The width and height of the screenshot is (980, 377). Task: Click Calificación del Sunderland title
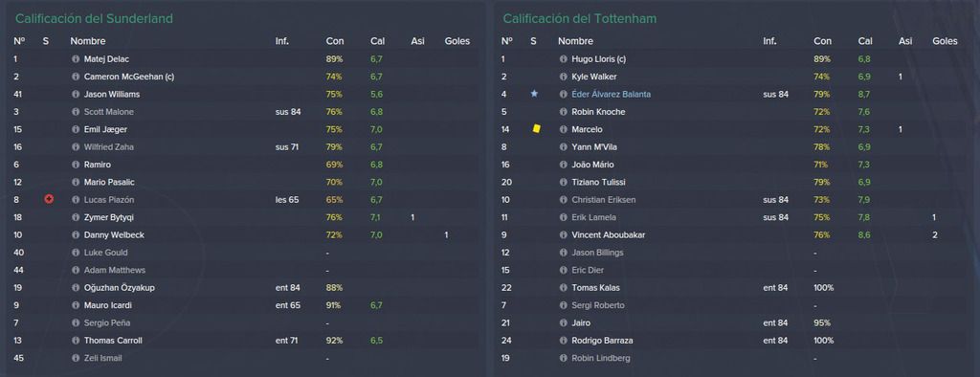pos(95,19)
